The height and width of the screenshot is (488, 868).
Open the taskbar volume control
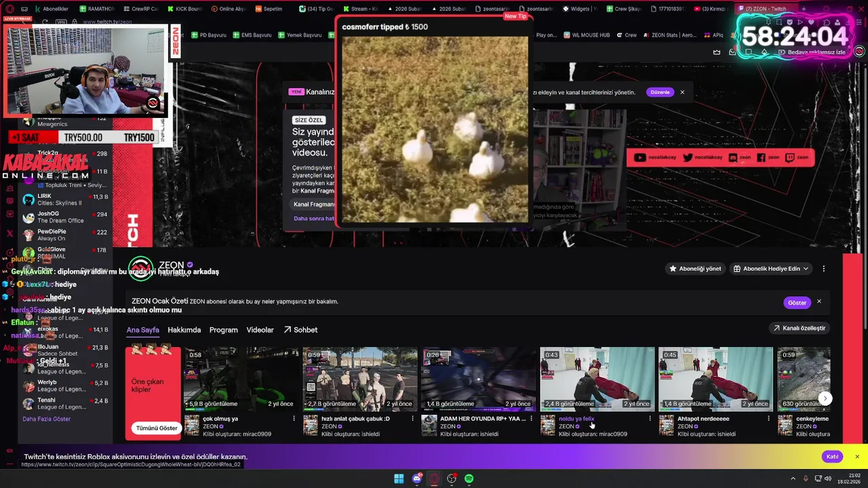(827, 479)
